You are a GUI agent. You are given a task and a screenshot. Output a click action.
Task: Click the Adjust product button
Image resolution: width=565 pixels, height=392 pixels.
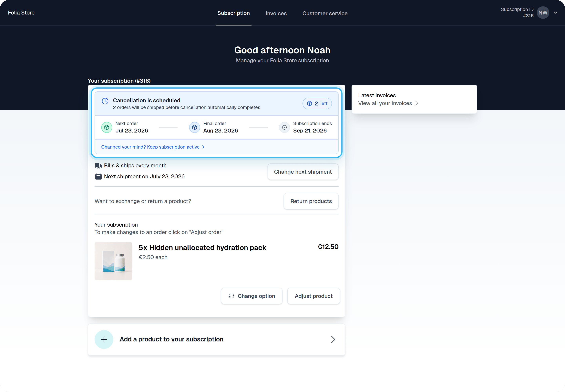[313, 296]
